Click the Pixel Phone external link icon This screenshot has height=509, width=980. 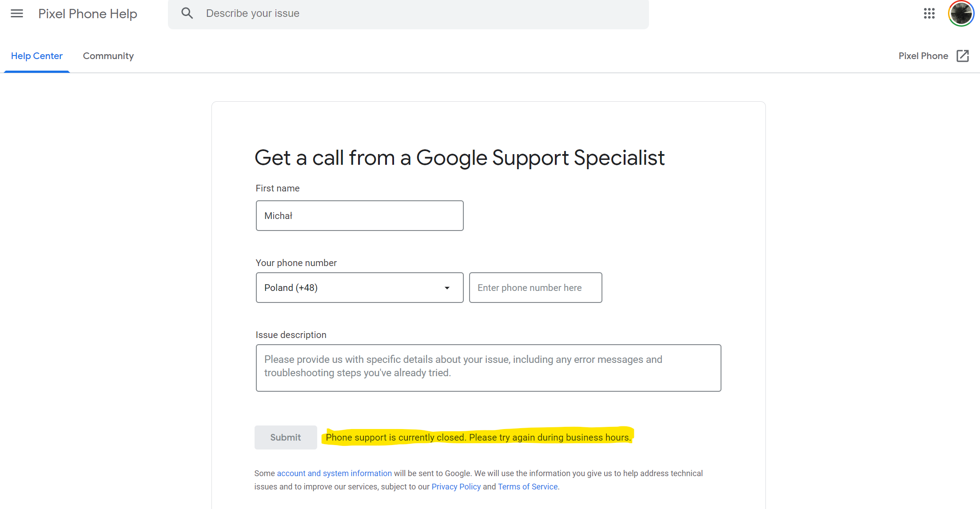[x=963, y=56]
